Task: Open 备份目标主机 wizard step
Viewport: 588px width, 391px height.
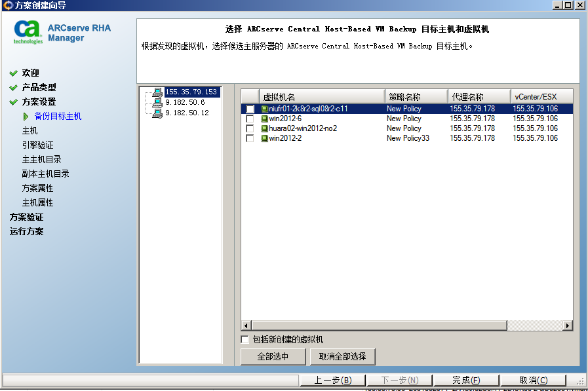Action: click(x=58, y=117)
